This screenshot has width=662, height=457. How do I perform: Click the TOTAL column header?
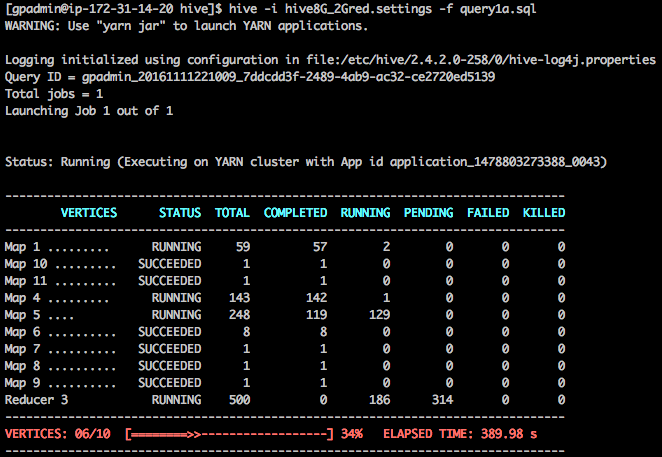point(232,212)
